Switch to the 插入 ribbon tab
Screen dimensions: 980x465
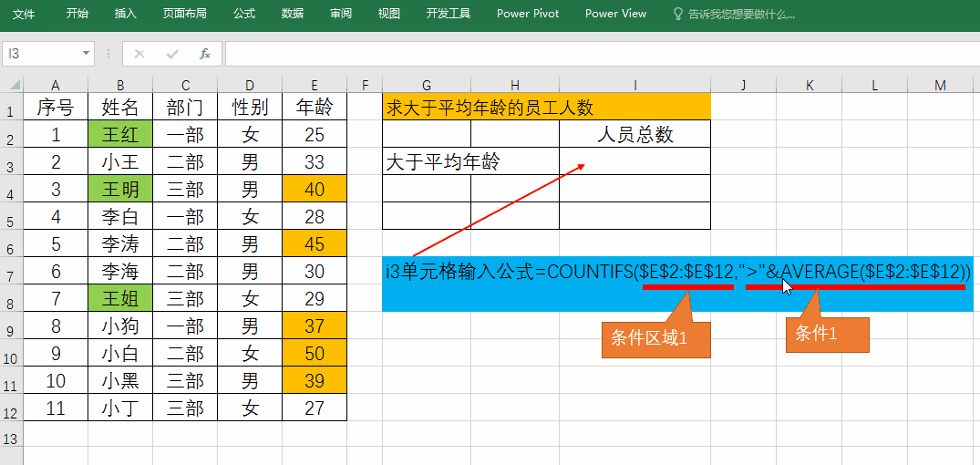tap(126, 13)
